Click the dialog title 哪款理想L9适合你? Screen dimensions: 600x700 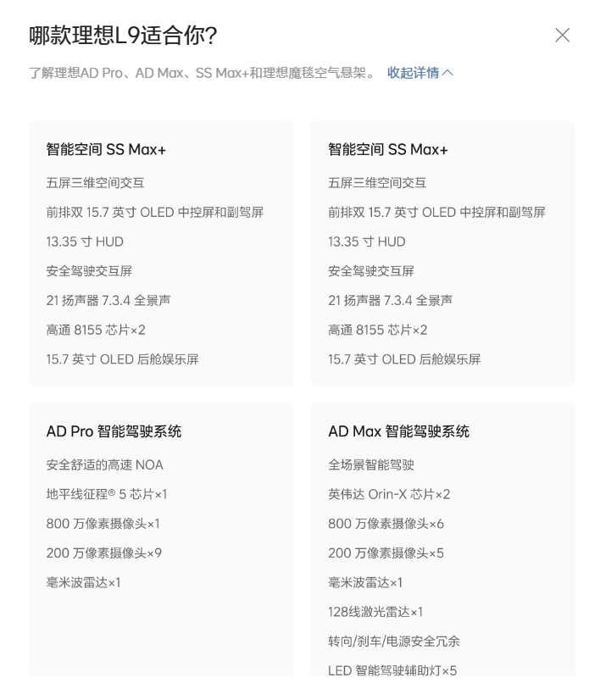pos(123,36)
